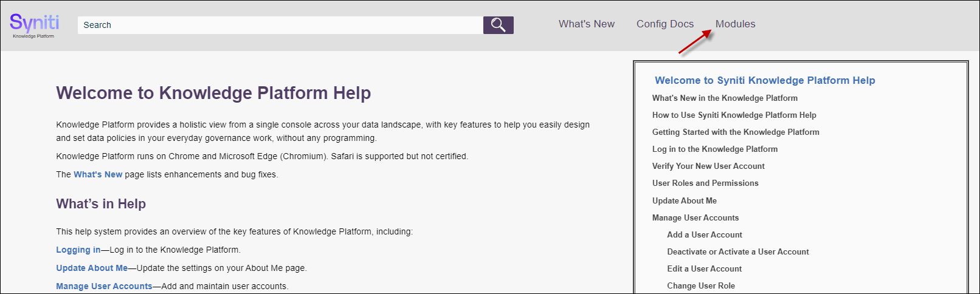980x294 pixels.
Task: Click the What's in Help heading
Action: 101,204
